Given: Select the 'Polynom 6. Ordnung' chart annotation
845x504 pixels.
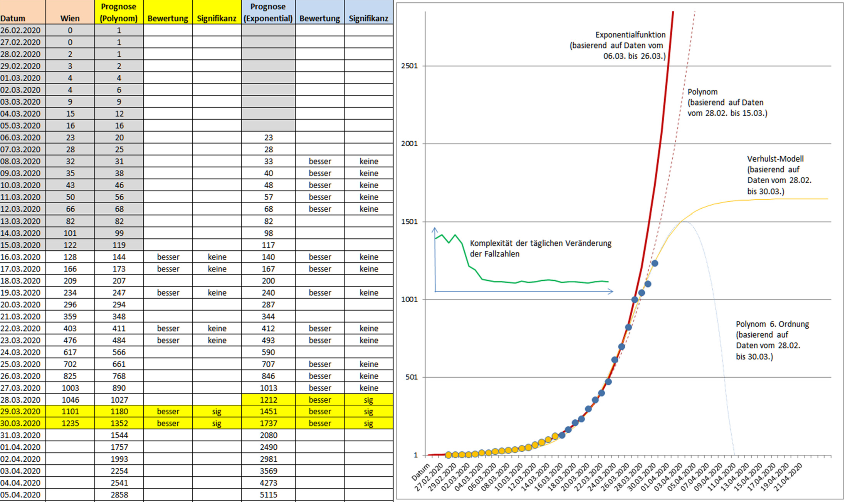Looking at the screenshot, I should click(772, 340).
